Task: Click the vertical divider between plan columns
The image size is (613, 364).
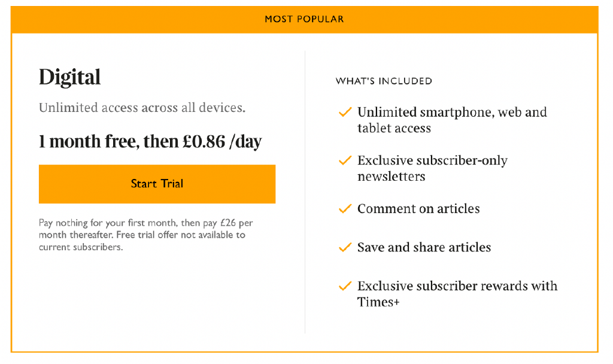Action: (305, 192)
